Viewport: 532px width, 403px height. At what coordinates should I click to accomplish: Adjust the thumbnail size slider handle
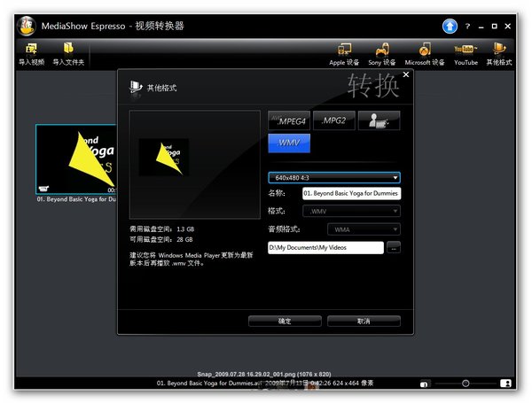465,384
